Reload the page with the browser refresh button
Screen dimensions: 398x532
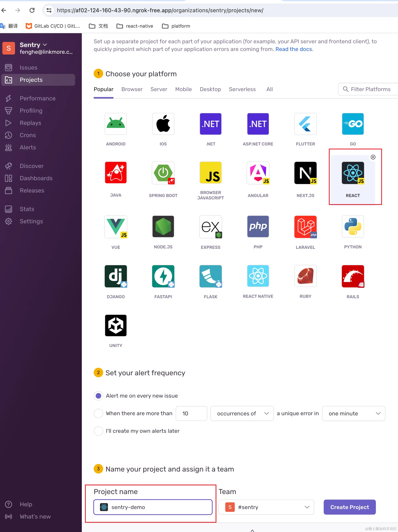[32, 10]
